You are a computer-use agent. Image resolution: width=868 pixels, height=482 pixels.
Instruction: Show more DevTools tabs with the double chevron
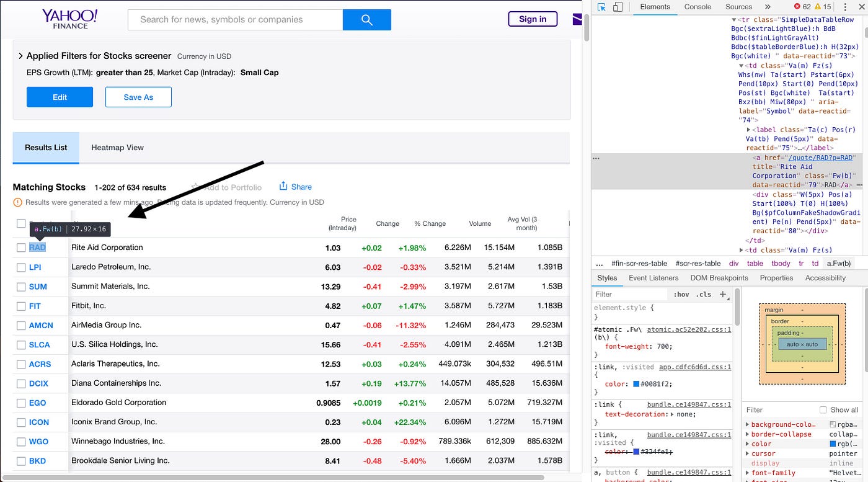tap(768, 7)
